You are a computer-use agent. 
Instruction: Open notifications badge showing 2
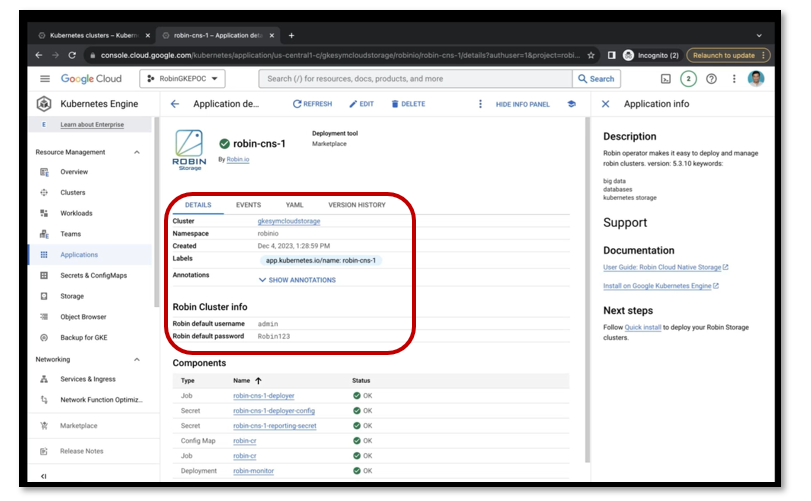(688, 79)
